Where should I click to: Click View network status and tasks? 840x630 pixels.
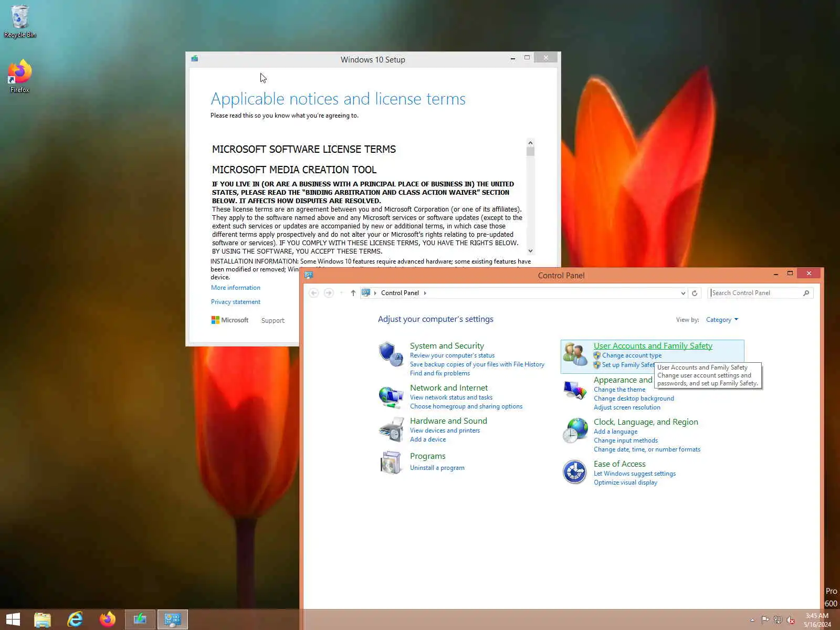click(x=451, y=397)
